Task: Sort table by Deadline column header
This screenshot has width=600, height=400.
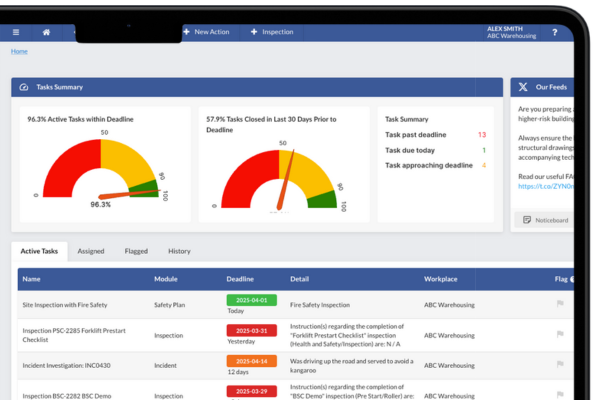Action: tap(240, 279)
